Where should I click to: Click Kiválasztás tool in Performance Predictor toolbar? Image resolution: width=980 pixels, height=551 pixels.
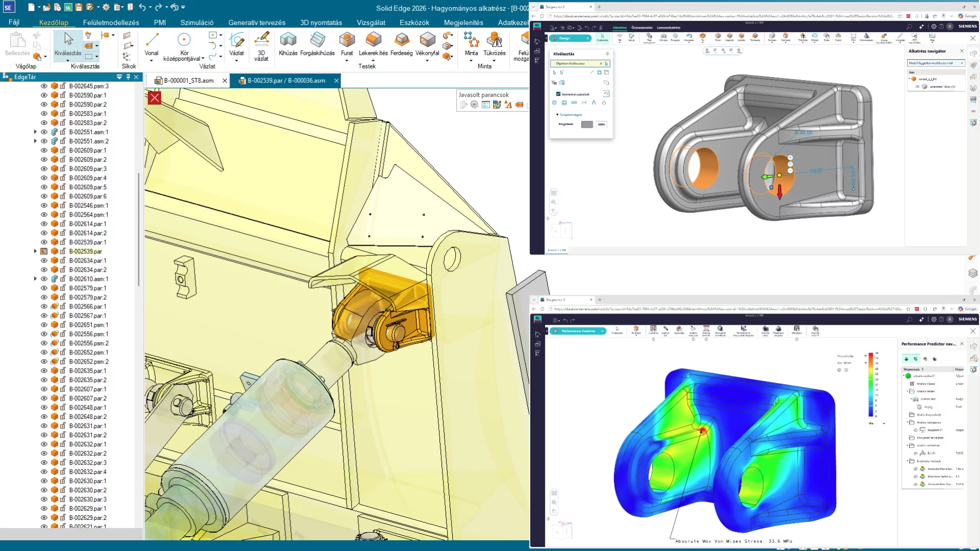point(617,330)
